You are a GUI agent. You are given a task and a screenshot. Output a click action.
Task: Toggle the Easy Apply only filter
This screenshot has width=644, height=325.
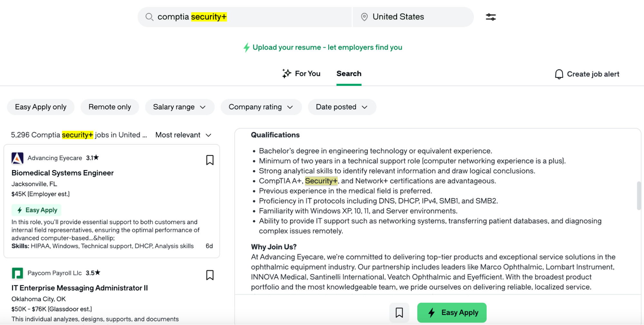pos(41,107)
